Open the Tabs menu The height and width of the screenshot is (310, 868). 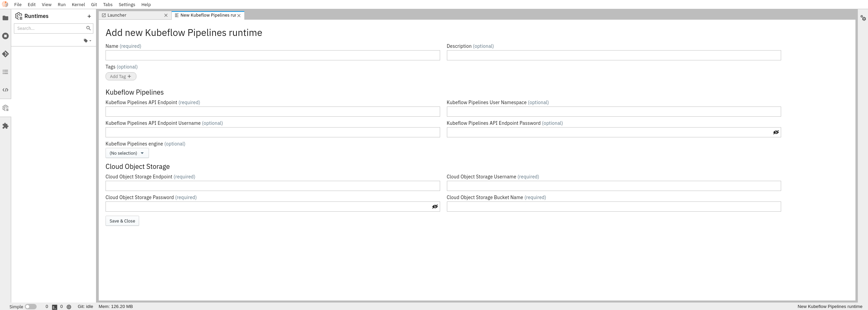[x=108, y=4]
